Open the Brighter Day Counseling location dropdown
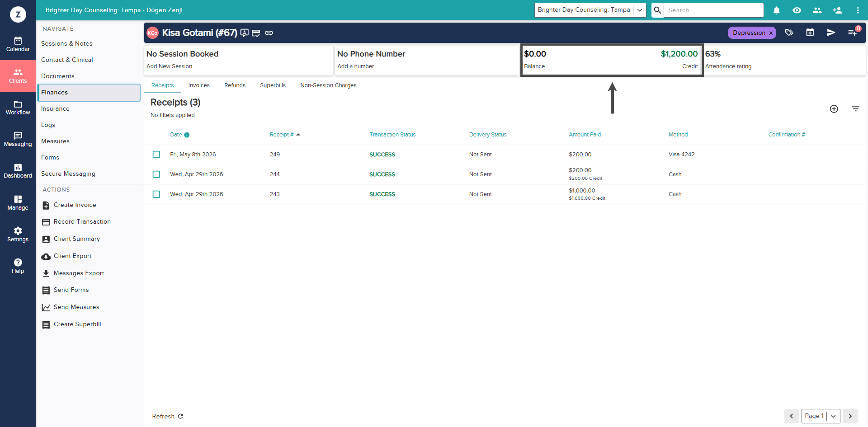This screenshot has width=868, height=427. point(590,10)
